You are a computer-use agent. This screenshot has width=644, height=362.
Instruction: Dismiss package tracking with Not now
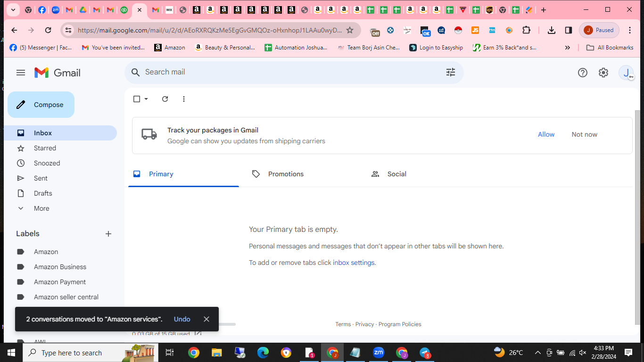(x=584, y=134)
